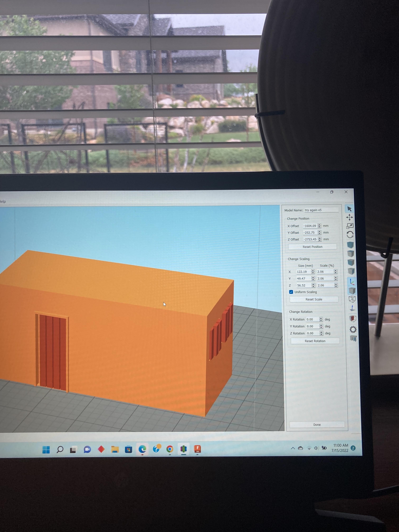Viewport: 399px width, 532px height.
Task: Click the circular rotate tool icon
Action: tap(350, 234)
